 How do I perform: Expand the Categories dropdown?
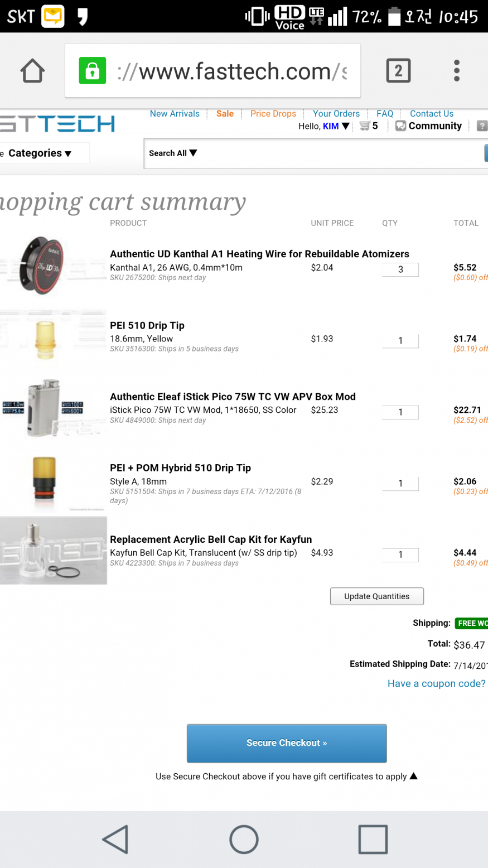[40, 153]
